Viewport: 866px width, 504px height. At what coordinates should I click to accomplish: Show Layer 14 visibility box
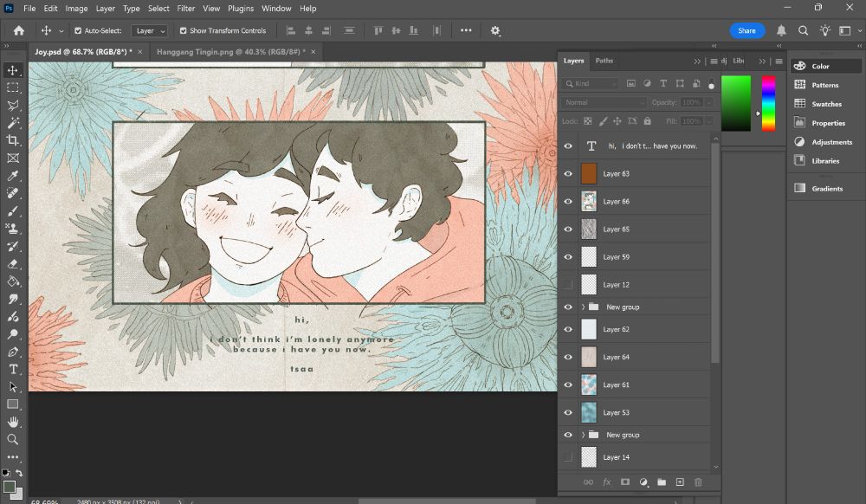click(568, 457)
